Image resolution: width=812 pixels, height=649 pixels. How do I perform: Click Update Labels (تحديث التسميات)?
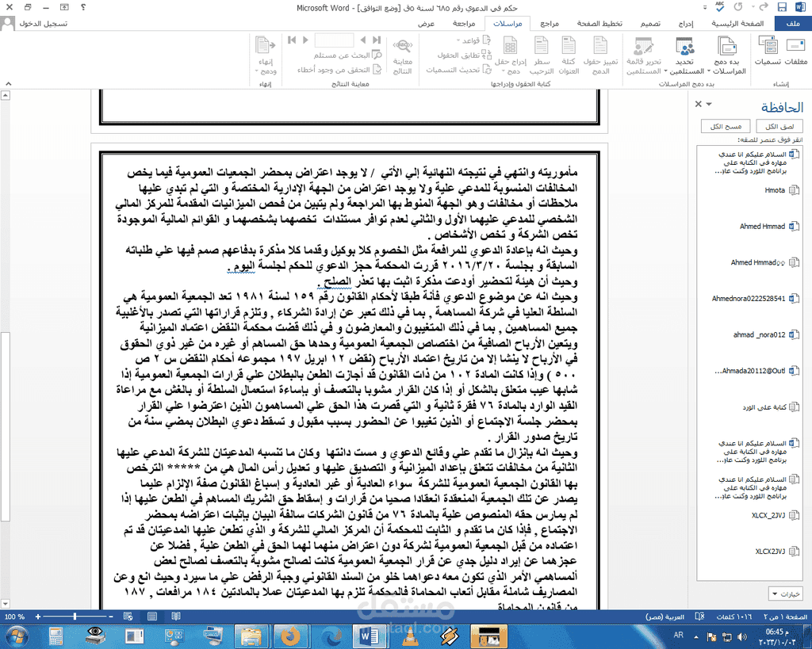[458, 70]
